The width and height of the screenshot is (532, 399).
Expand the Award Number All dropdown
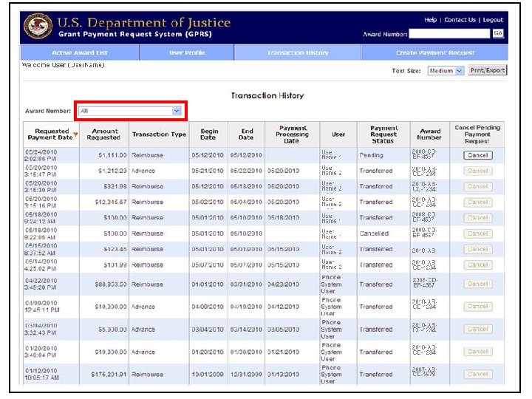coord(130,111)
